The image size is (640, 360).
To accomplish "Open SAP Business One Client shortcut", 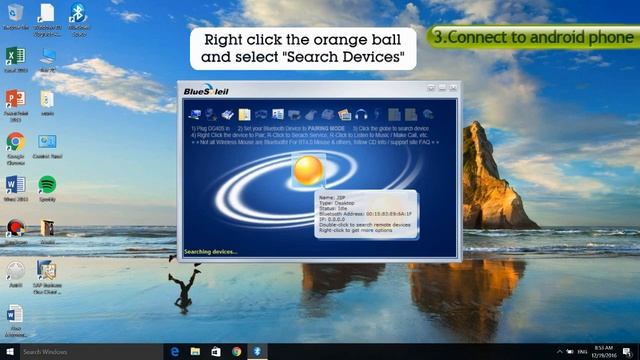I will coord(47,278).
